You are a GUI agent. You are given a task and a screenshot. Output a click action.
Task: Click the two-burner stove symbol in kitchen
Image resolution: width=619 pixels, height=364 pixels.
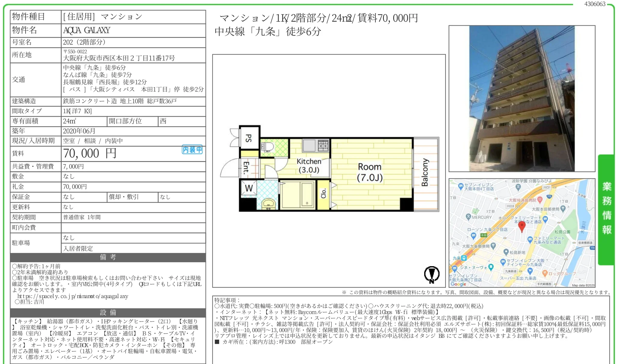323,146
